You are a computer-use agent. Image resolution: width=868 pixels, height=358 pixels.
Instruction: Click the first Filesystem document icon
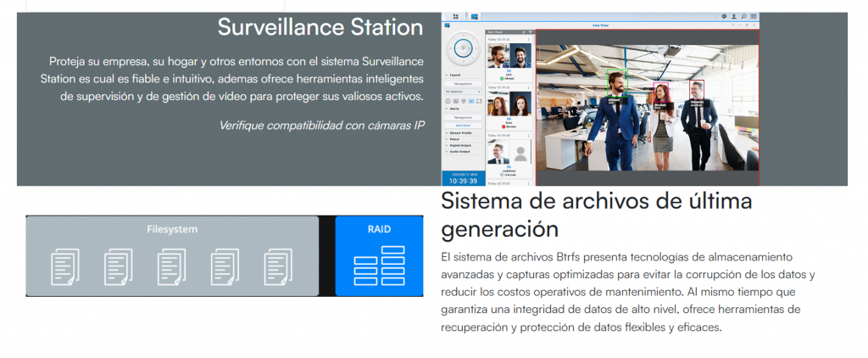pos(65,267)
